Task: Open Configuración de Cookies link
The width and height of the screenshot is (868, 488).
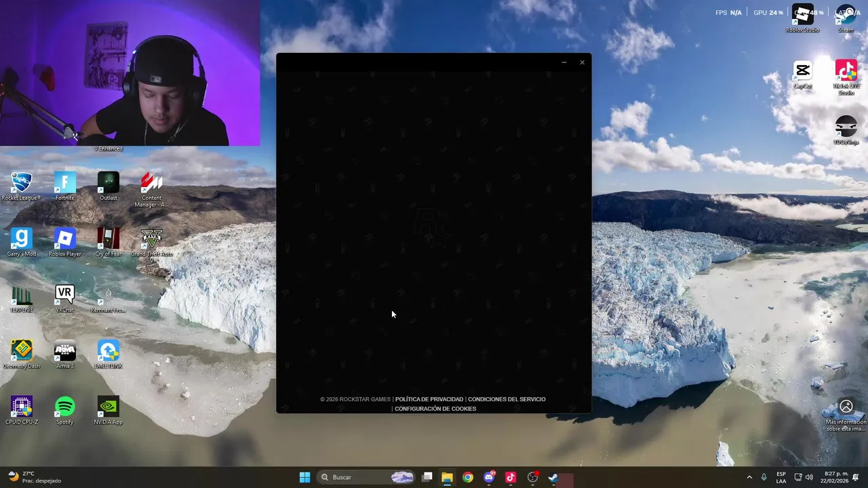Action: [x=435, y=409]
